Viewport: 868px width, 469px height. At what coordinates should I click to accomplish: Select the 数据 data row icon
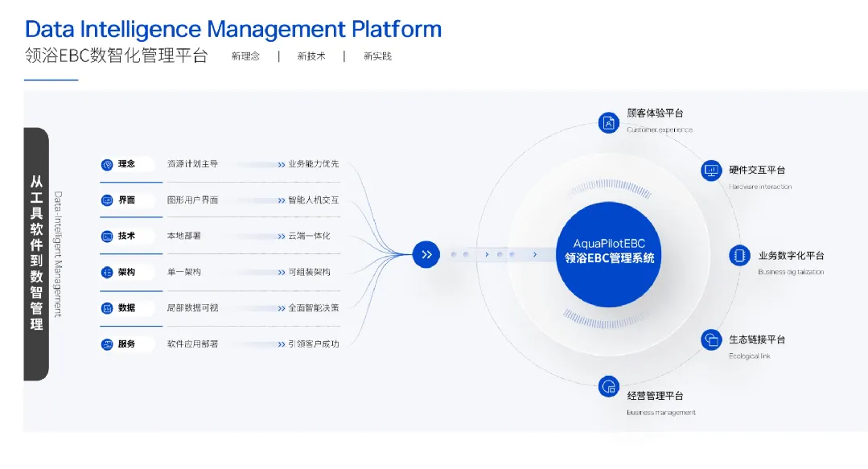click(x=107, y=308)
